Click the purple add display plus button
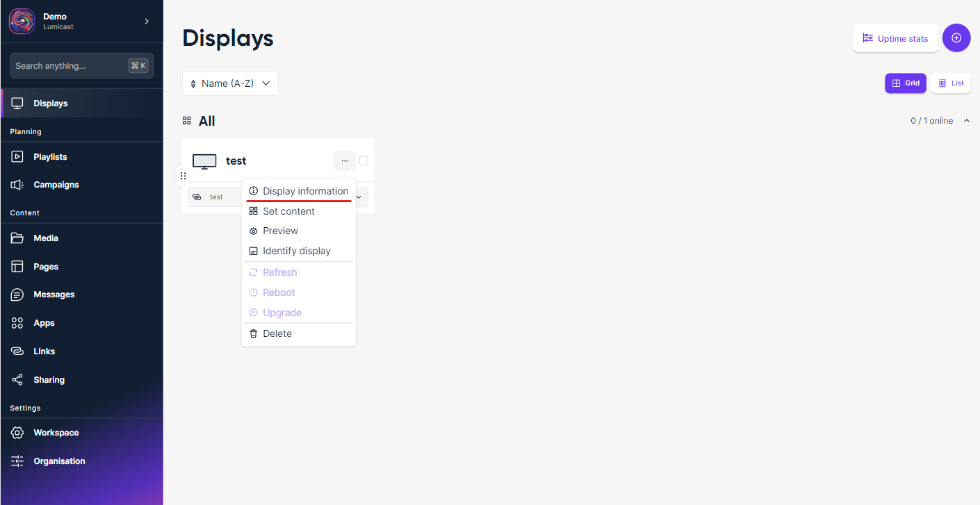The width and height of the screenshot is (980, 505). point(956,38)
